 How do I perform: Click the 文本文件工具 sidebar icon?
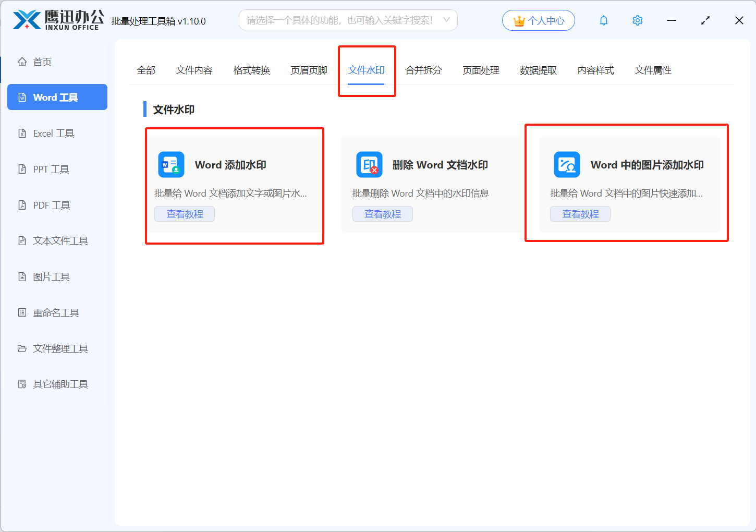click(22, 240)
